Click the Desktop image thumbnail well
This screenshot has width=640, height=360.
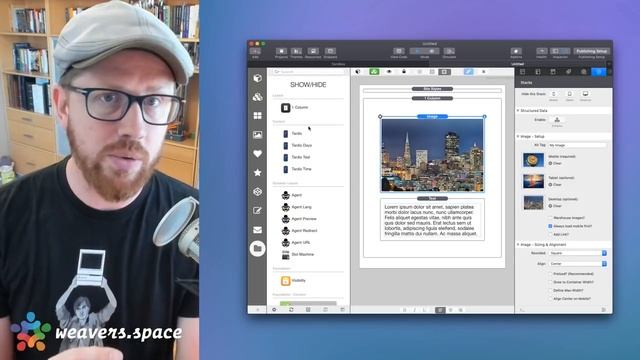tap(533, 202)
